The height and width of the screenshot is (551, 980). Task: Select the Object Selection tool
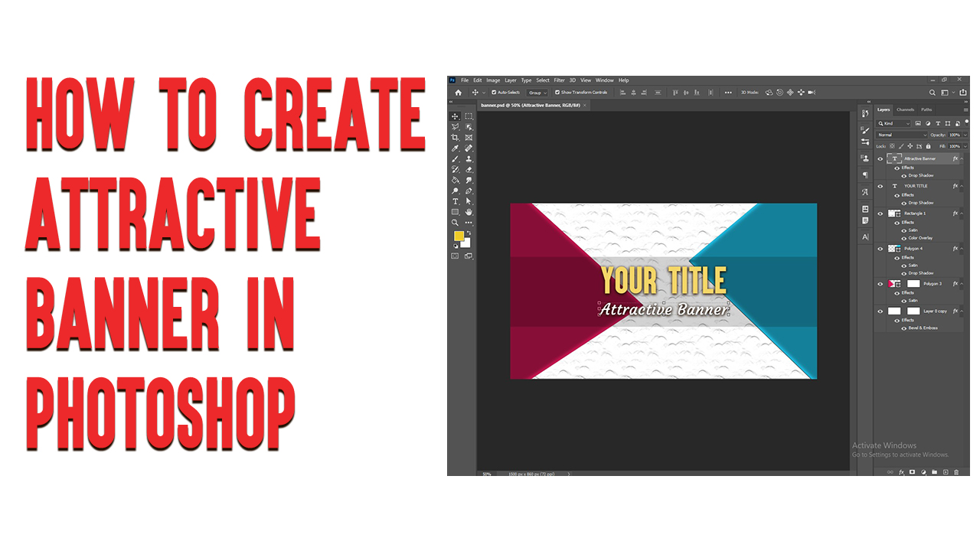469,127
